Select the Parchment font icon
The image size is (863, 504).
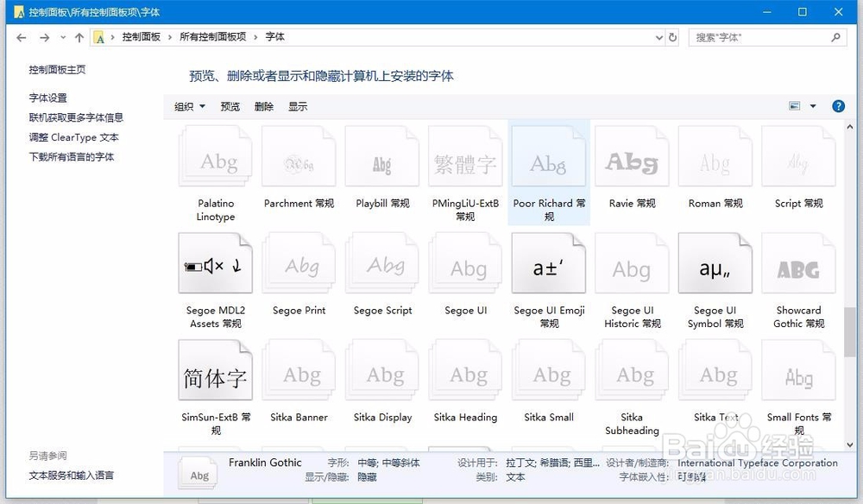pos(299,157)
